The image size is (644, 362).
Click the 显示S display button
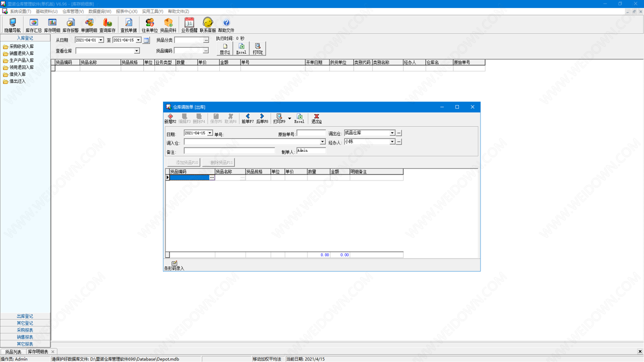click(225, 49)
